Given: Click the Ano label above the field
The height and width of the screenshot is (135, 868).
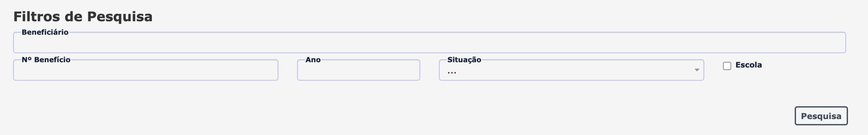Looking at the screenshot, I should pos(313,60).
